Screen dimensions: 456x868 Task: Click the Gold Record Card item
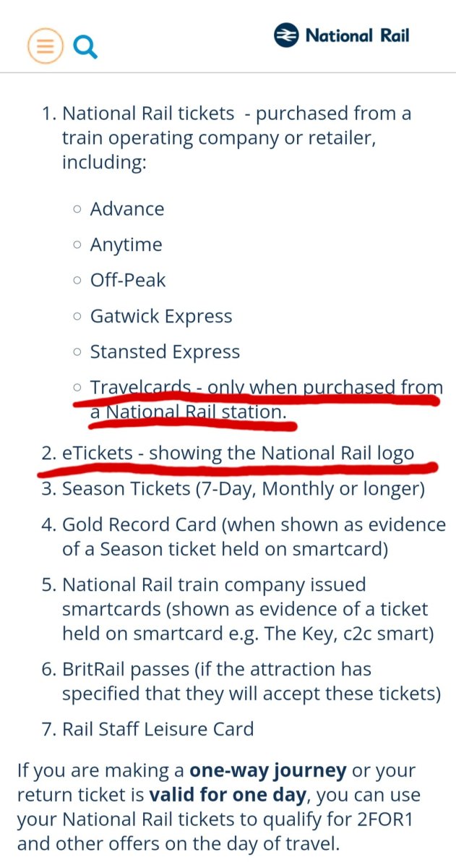tap(254, 537)
